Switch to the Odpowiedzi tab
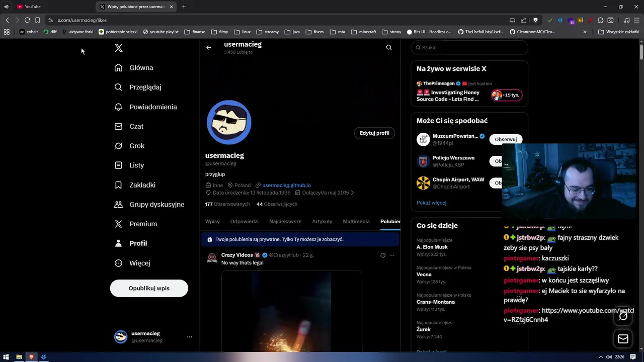This screenshot has width=644, height=362. pos(245,221)
